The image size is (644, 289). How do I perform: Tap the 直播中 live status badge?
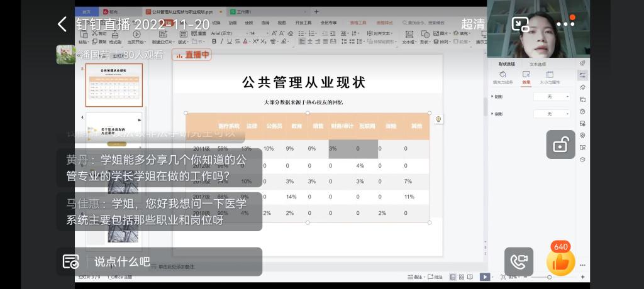point(192,55)
